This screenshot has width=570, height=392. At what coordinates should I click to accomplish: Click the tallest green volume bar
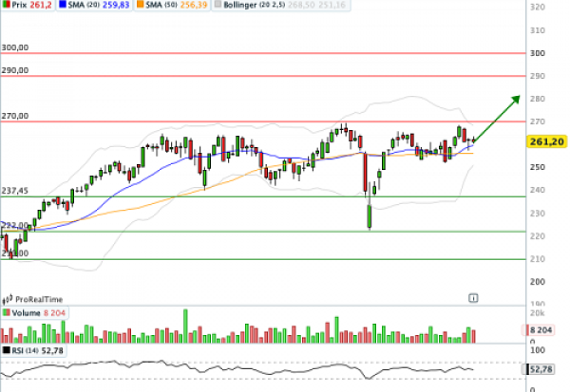[x=186, y=325]
